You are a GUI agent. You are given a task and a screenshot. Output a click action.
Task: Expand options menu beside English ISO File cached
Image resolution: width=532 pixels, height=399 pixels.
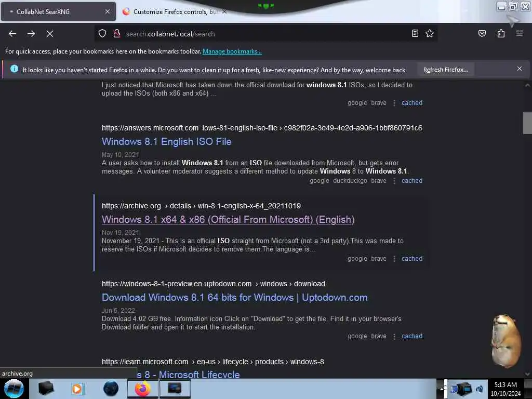394,181
